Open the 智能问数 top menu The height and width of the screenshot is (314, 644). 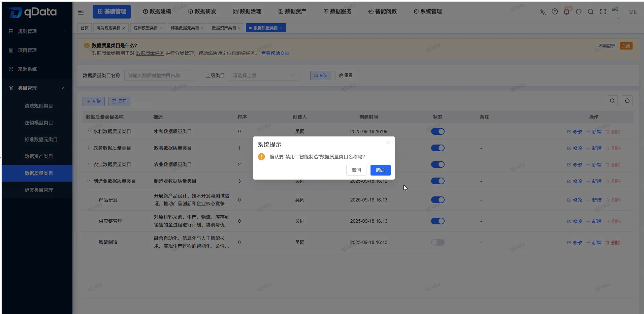383,11
